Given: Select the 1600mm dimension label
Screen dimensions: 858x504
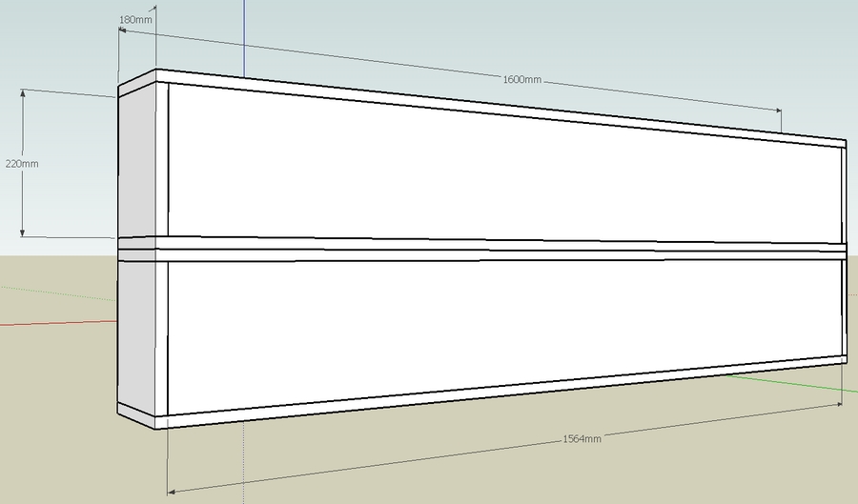Looking at the screenshot, I should (522, 79).
